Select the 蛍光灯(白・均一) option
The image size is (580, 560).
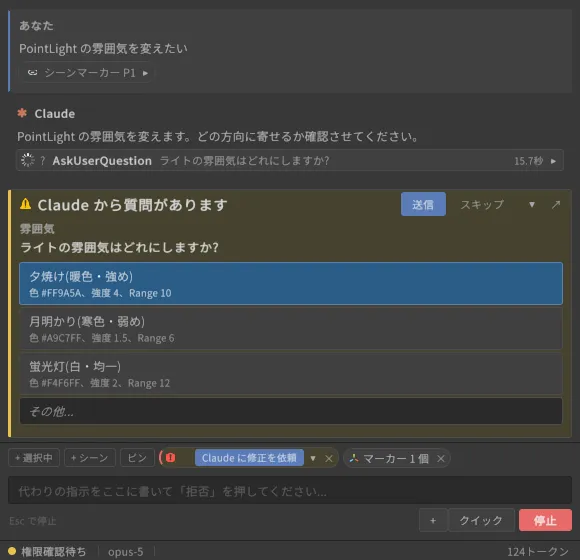[291, 374]
